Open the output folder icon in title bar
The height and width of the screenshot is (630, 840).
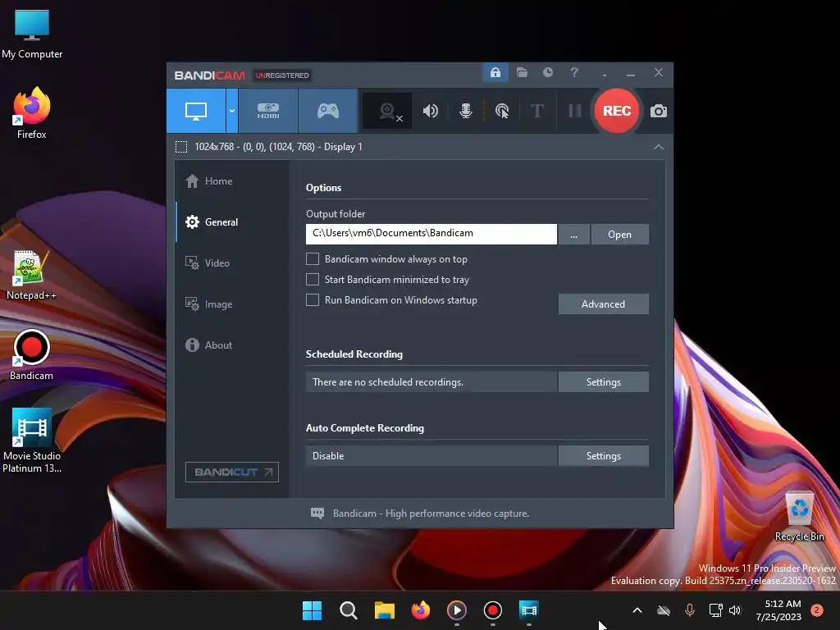tap(522, 72)
